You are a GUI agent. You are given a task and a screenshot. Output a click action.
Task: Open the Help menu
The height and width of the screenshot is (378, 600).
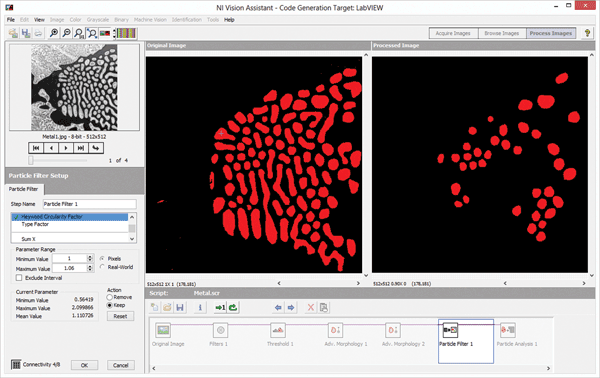coord(229,20)
